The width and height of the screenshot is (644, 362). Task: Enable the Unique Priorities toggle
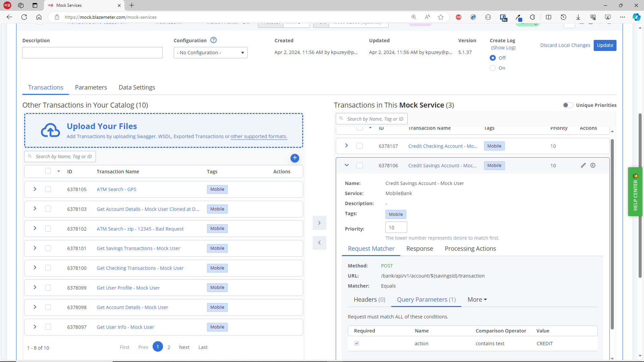(568, 105)
